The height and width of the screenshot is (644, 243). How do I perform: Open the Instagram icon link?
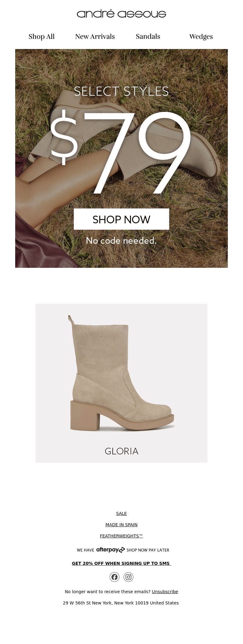point(128,577)
